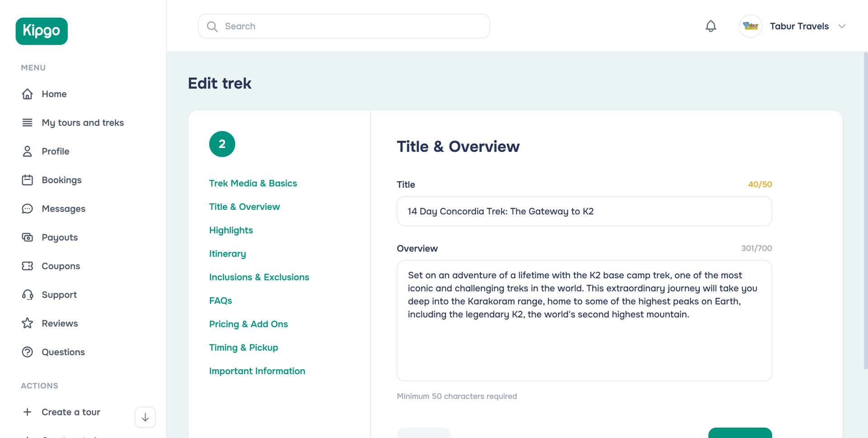Go to Profile in the sidebar
The height and width of the screenshot is (438, 868).
coord(55,152)
